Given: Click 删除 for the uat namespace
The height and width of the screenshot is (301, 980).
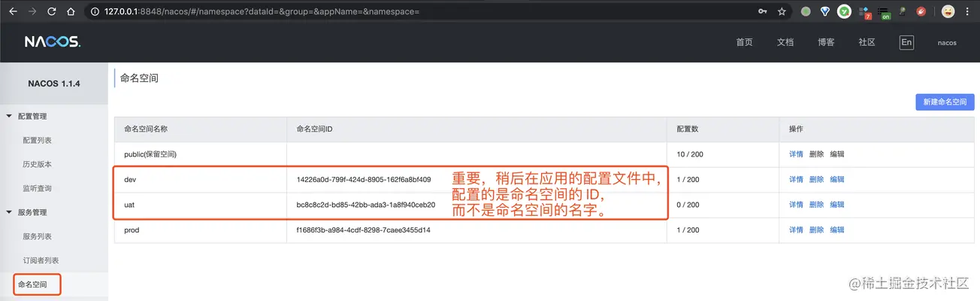Looking at the screenshot, I should (x=816, y=205).
